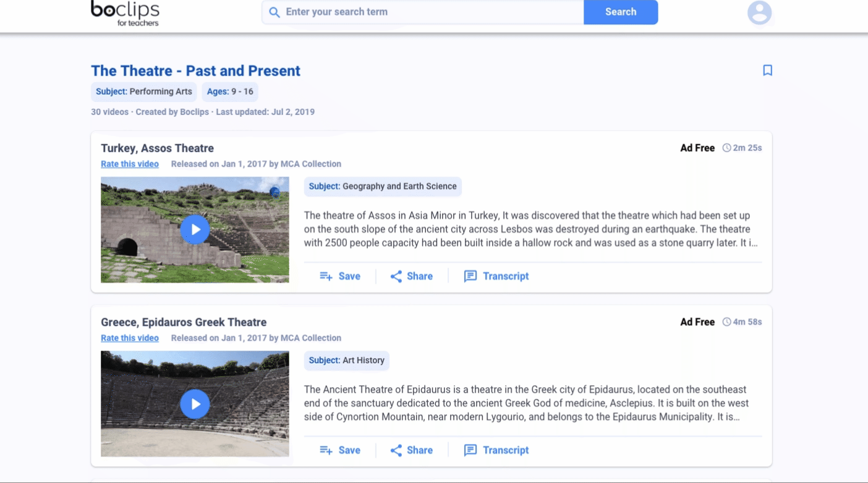Screen dimensions: 868x483
Task: Select the Geography and Earth Science tag
Action: (383, 186)
